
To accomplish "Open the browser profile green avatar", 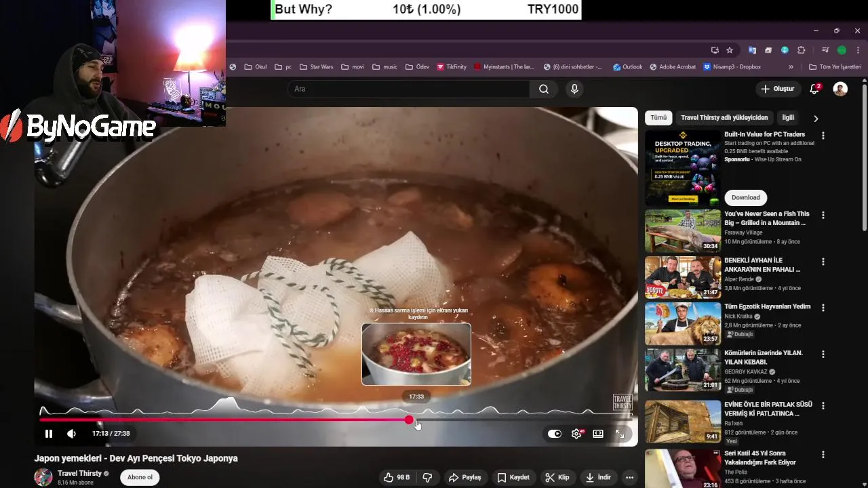I will [x=842, y=50].
